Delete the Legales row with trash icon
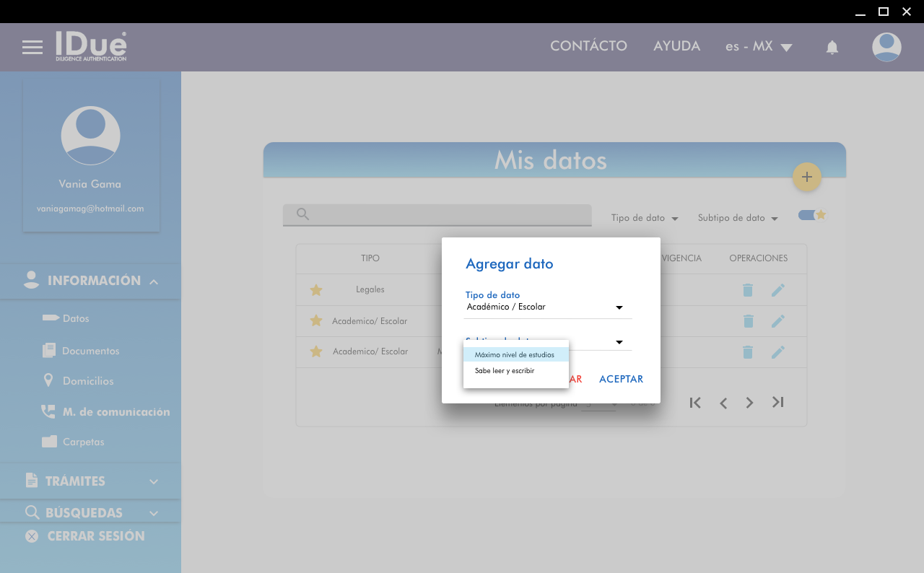The width and height of the screenshot is (924, 573). (x=748, y=290)
